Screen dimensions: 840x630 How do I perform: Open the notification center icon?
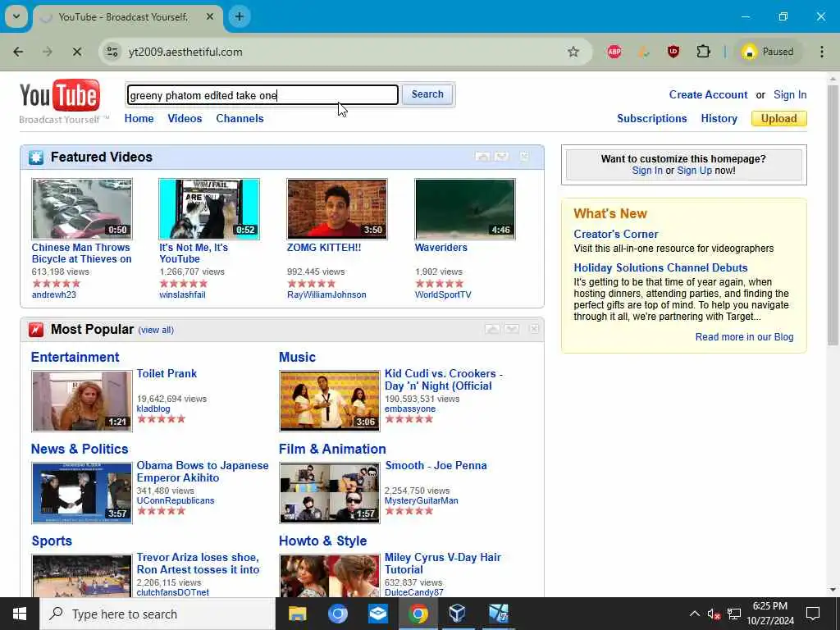point(813,614)
